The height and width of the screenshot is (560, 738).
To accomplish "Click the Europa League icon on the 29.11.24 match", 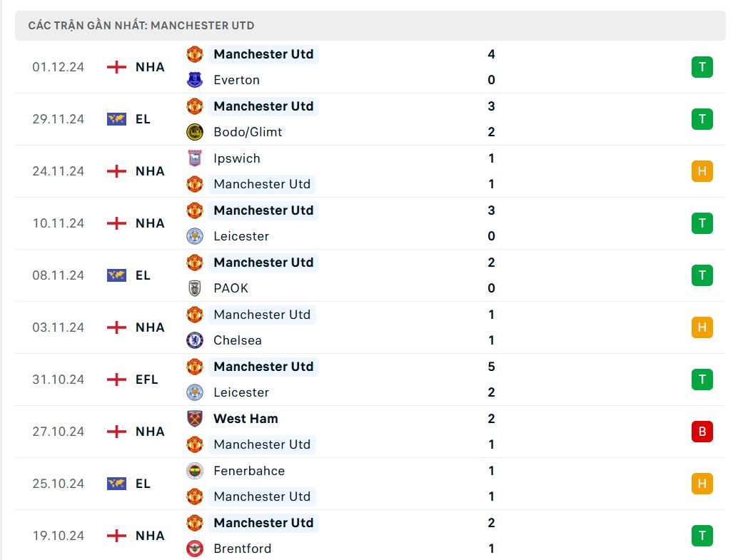I will pos(116,119).
